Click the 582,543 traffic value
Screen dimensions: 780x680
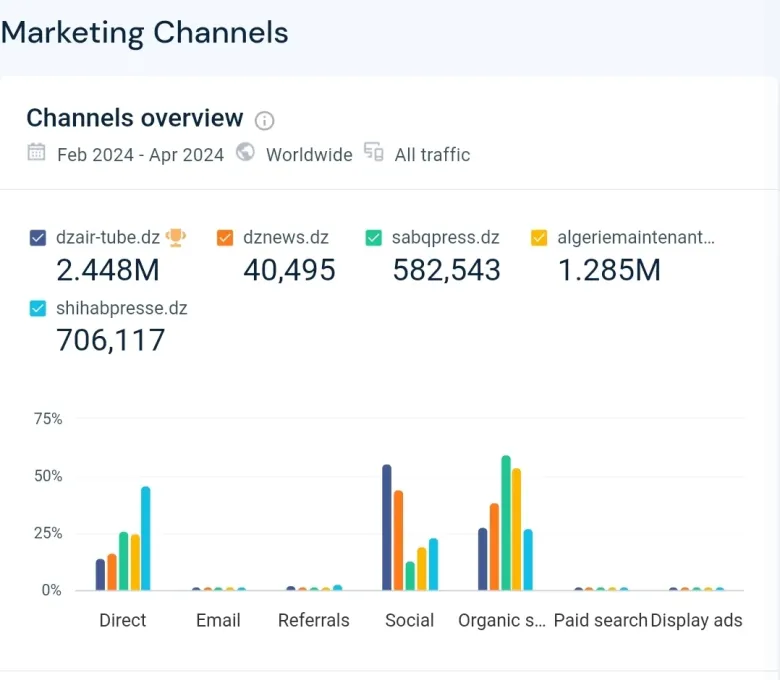[446, 270]
